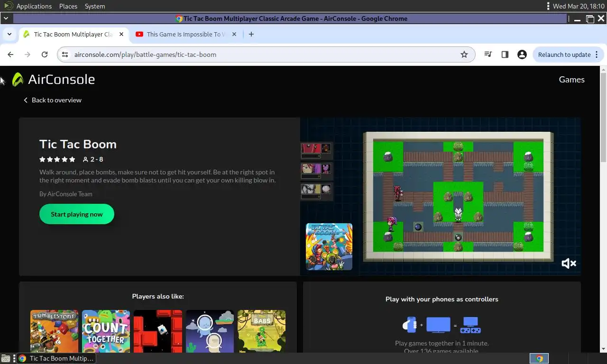Click By AirConsole Team text
The height and width of the screenshot is (364, 607).
(x=66, y=194)
